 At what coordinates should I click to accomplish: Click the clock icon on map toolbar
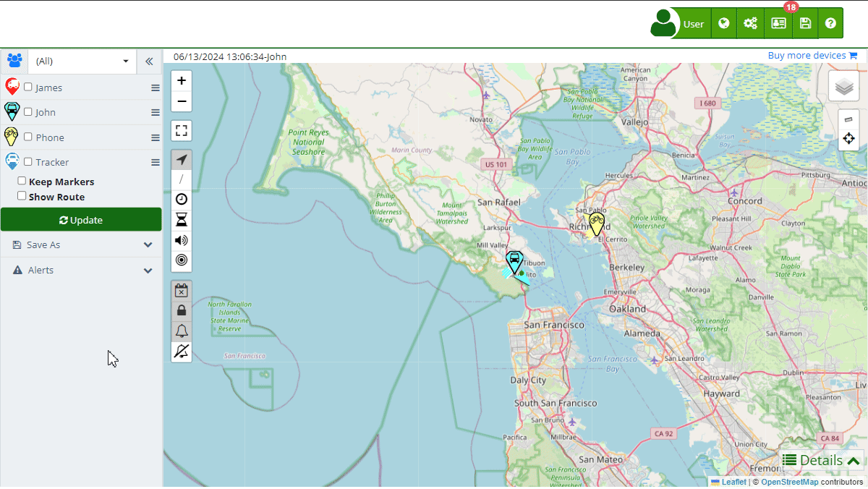pyautogui.click(x=182, y=199)
